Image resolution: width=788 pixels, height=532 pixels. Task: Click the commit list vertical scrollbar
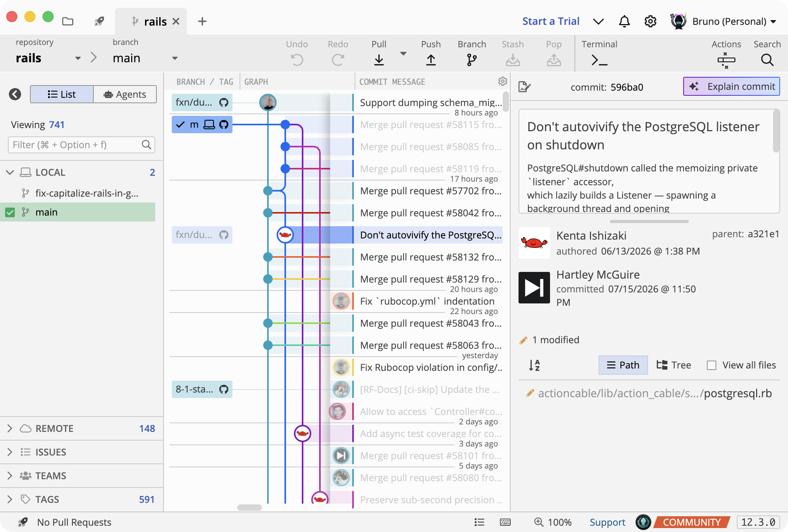click(506, 102)
